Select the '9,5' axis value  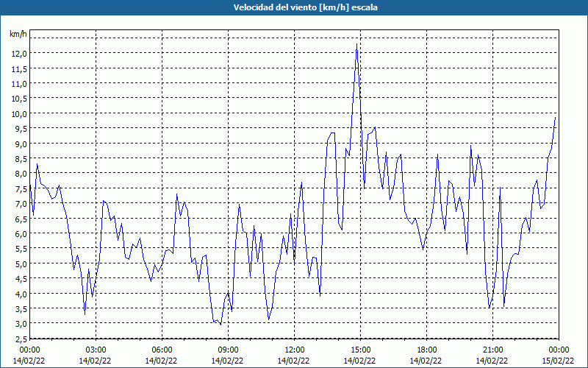click(21, 129)
